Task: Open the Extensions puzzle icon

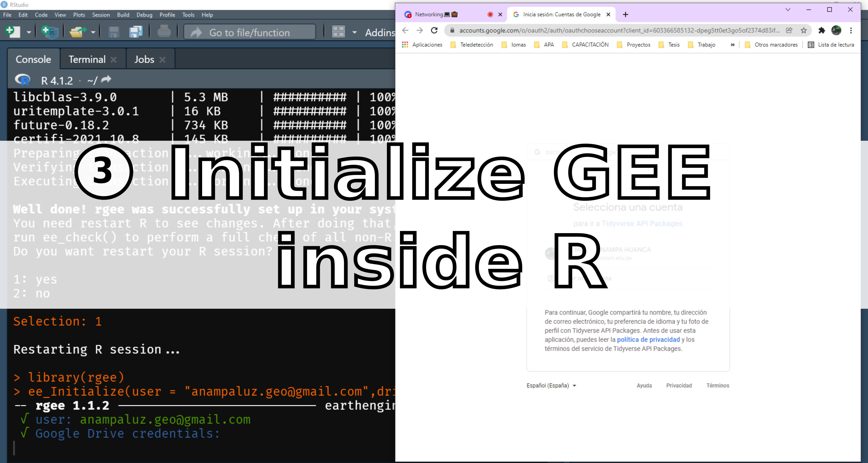Action: (x=822, y=30)
